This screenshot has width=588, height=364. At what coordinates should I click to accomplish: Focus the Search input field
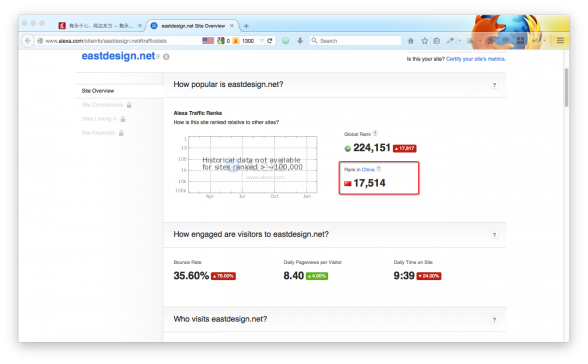click(356, 40)
